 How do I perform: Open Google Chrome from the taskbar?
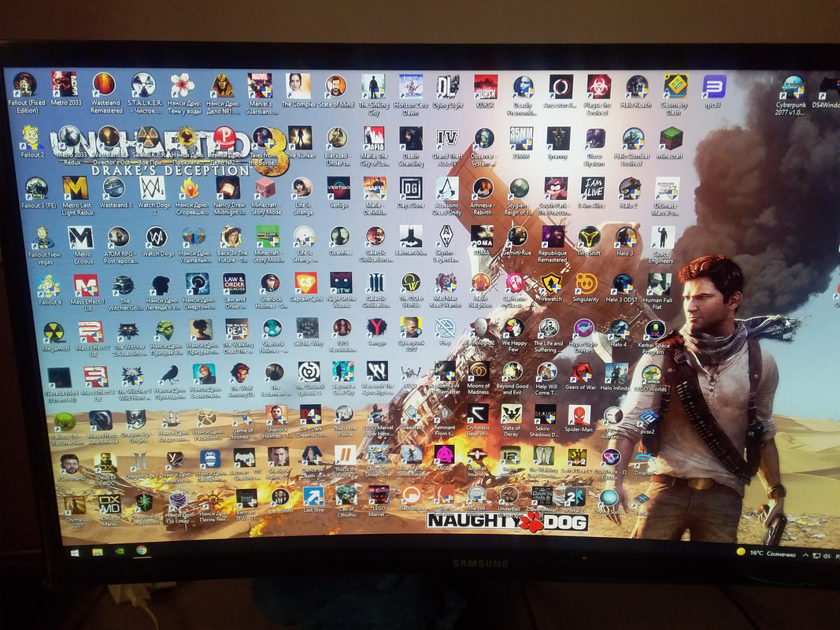[x=141, y=550]
